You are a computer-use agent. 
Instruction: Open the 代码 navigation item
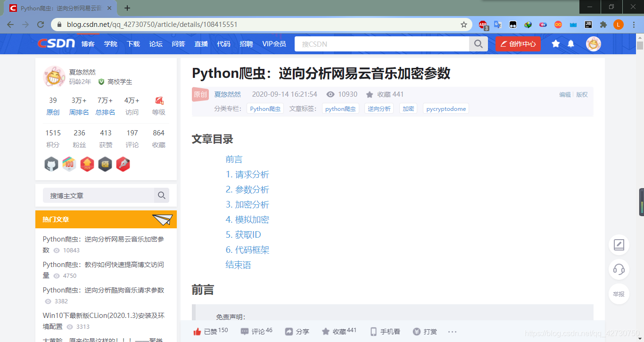tap(224, 44)
